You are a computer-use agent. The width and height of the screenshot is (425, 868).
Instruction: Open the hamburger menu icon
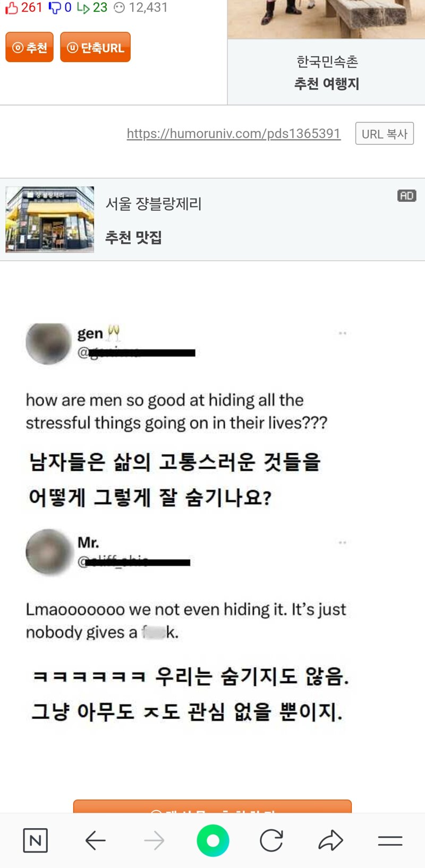390,841
